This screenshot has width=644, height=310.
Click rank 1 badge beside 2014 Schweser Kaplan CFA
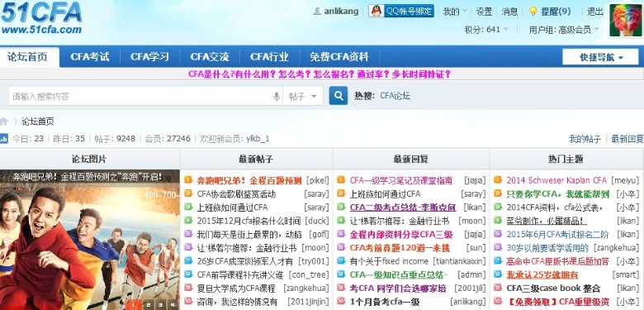click(x=498, y=180)
